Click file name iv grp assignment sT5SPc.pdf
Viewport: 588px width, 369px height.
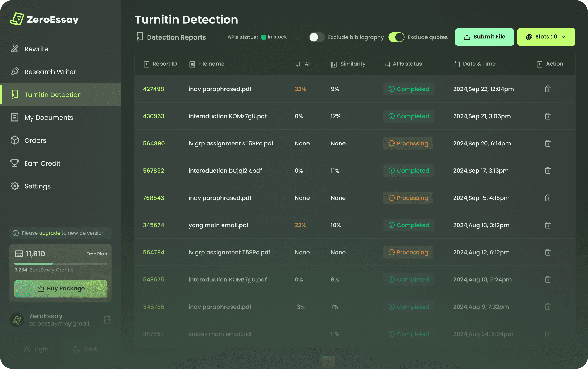tap(231, 143)
